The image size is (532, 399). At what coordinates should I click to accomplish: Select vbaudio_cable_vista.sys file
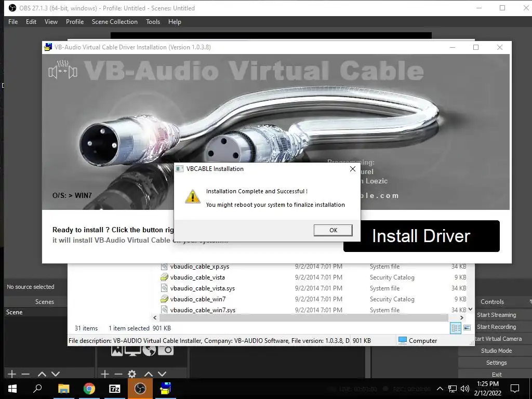pos(202,288)
